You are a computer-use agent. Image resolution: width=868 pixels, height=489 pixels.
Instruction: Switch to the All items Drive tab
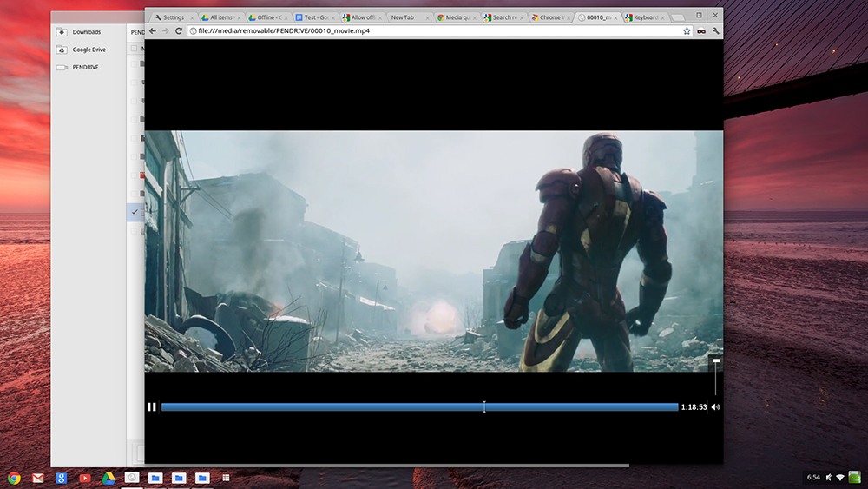220,17
